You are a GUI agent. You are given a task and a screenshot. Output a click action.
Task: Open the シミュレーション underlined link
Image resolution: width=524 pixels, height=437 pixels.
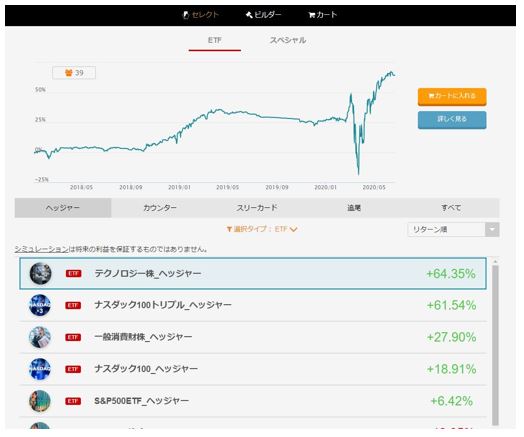coord(41,249)
